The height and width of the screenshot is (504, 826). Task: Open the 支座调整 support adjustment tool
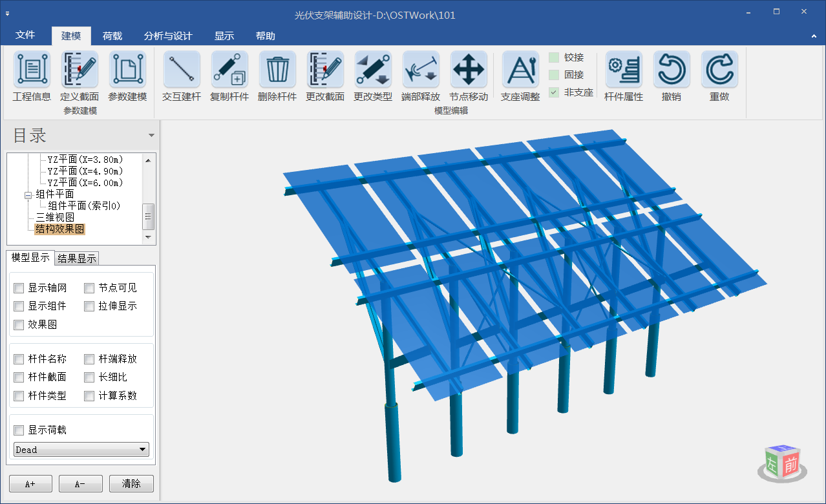coord(520,70)
